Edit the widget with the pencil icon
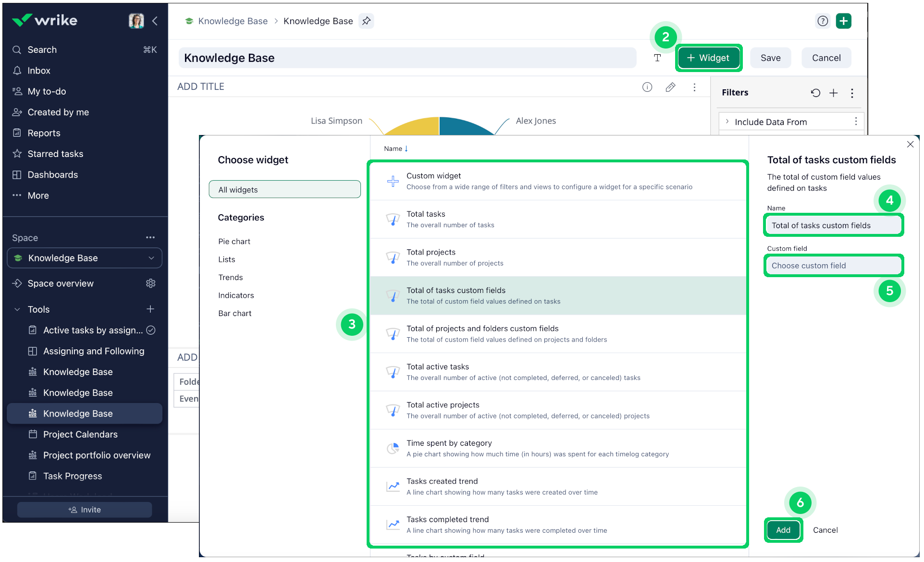The height and width of the screenshot is (562, 924). [671, 87]
